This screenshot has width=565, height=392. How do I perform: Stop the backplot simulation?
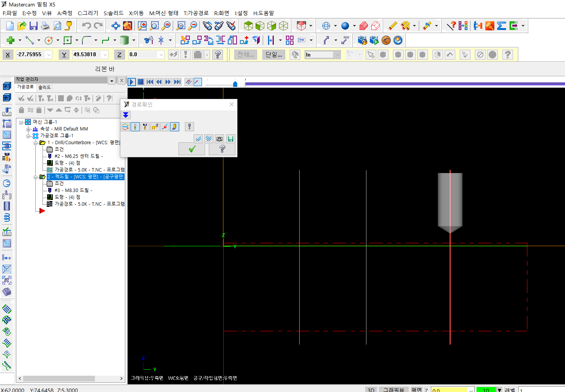pyautogui.click(x=140, y=82)
